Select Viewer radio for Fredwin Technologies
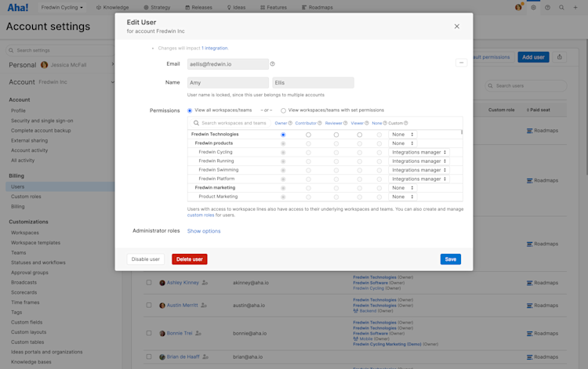Image resolution: width=588 pixels, height=369 pixels. coord(359,135)
